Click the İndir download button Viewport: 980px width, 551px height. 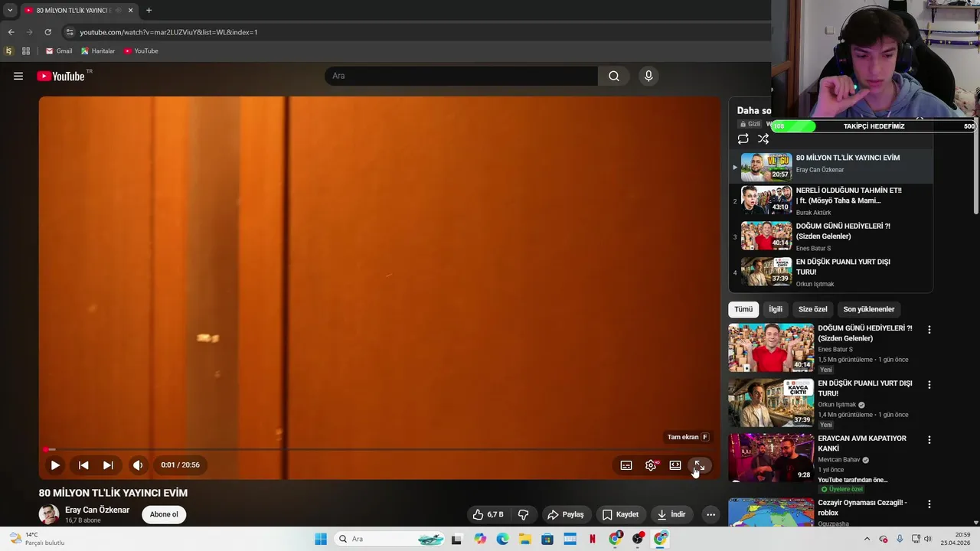(x=671, y=514)
